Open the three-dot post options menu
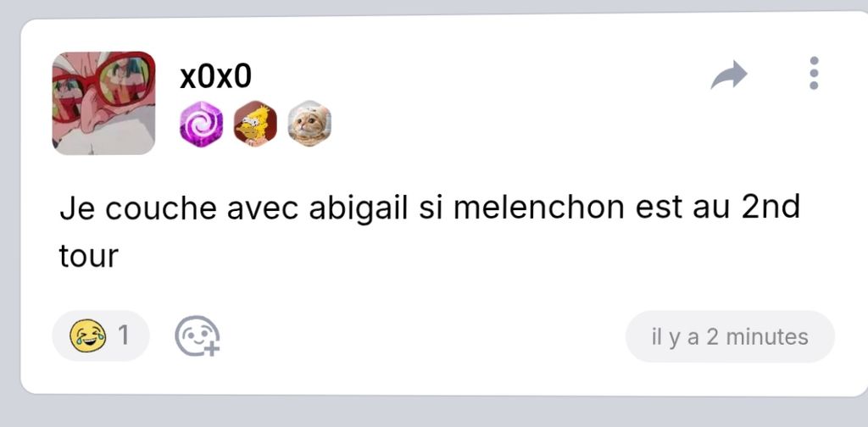The width and height of the screenshot is (868, 427). 813,73
